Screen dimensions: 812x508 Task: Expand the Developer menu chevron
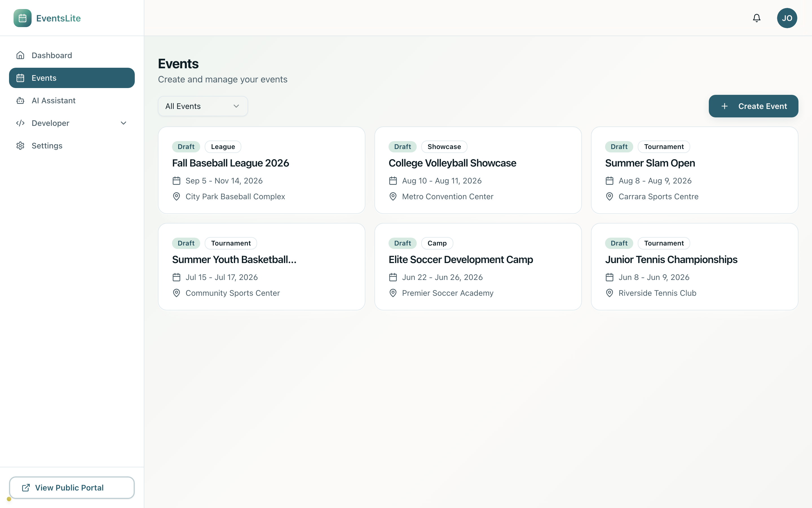[123, 123]
